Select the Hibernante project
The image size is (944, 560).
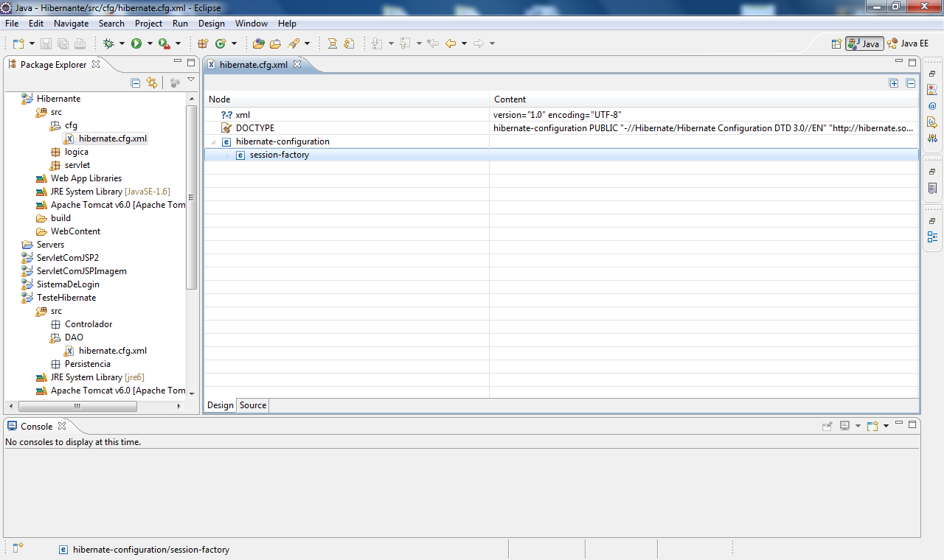click(58, 99)
